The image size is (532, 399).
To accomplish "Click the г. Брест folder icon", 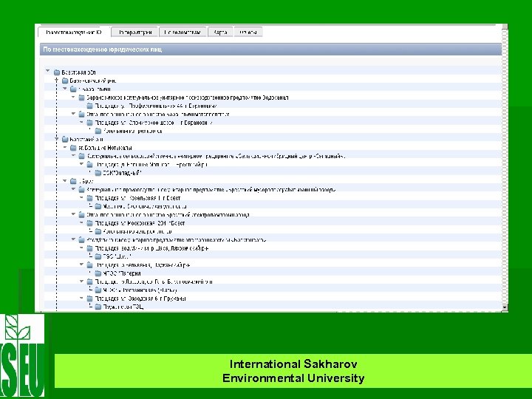I will pyautogui.click(x=73, y=182).
